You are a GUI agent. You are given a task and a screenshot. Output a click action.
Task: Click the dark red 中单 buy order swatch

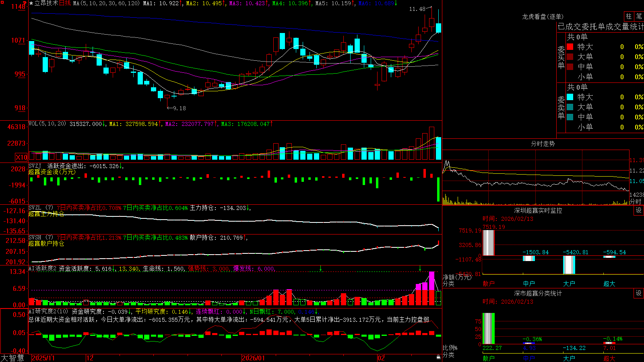click(570, 67)
